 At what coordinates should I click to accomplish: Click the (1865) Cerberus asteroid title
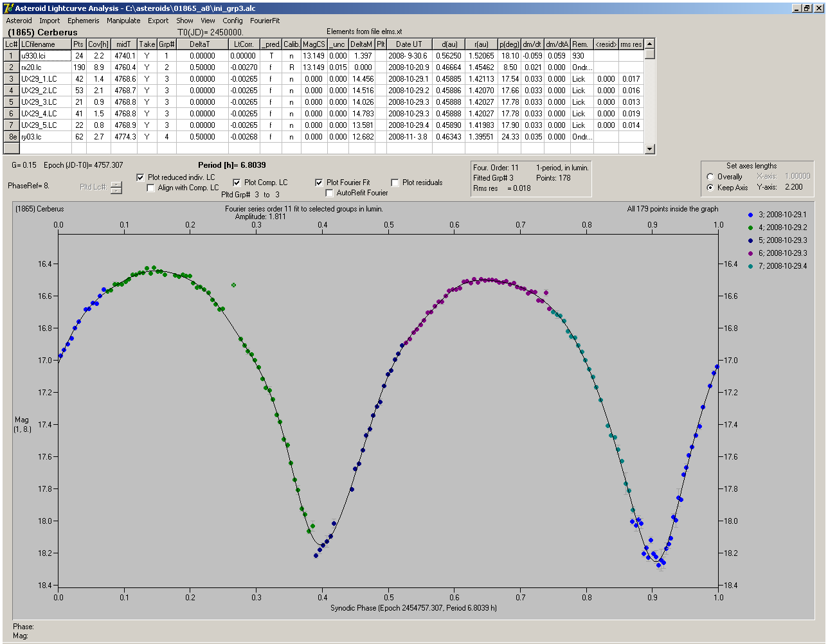coord(42,32)
